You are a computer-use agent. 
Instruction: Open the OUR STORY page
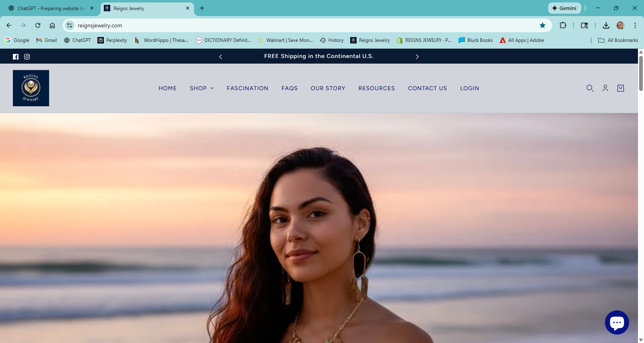(328, 88)
